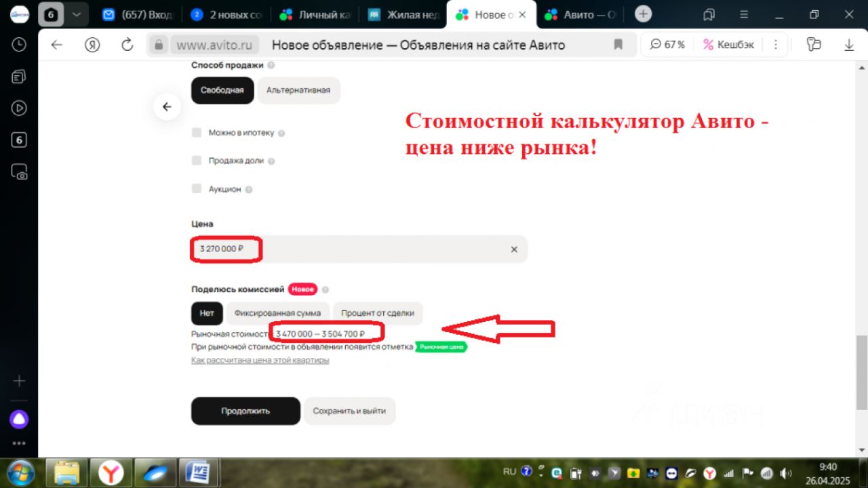Viewport: 868px width, 488px height.
Task: Tick the Продажа доли checkbox
Action: (x=197, y=161)
